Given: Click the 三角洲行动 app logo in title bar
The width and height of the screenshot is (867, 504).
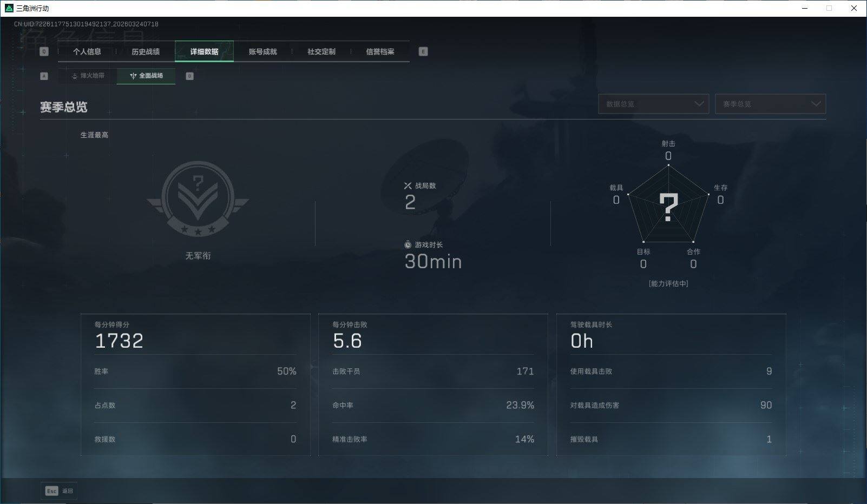Looking at the screenshot, I should 9,8.
